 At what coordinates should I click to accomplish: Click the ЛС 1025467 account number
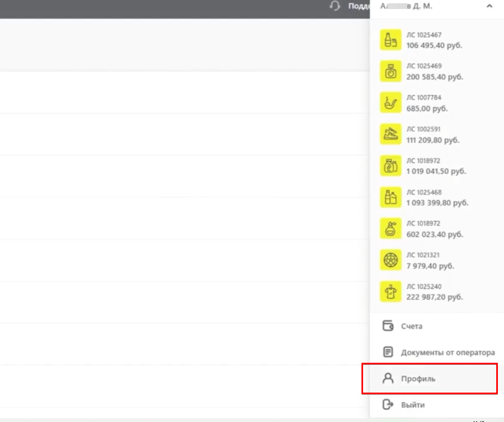click(x=424, y=35)
